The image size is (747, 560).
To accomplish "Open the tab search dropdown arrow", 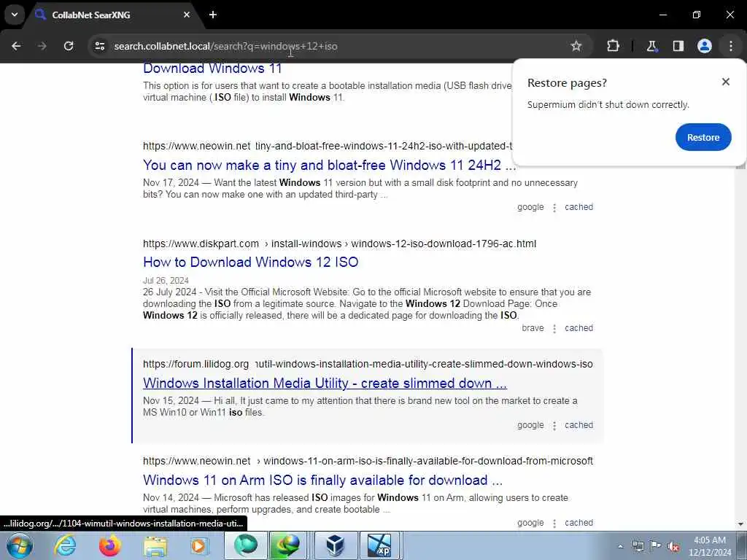I will click(15, 15).
